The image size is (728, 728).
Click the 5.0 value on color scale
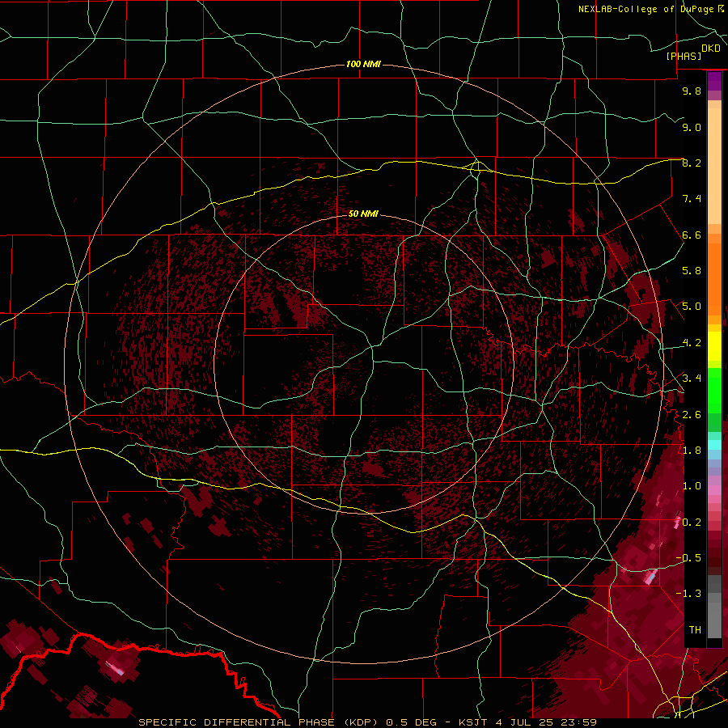click(692, 307)
